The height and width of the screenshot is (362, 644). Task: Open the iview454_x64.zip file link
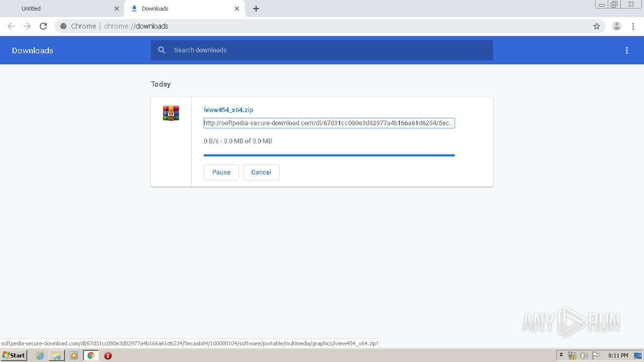(228, 110)
